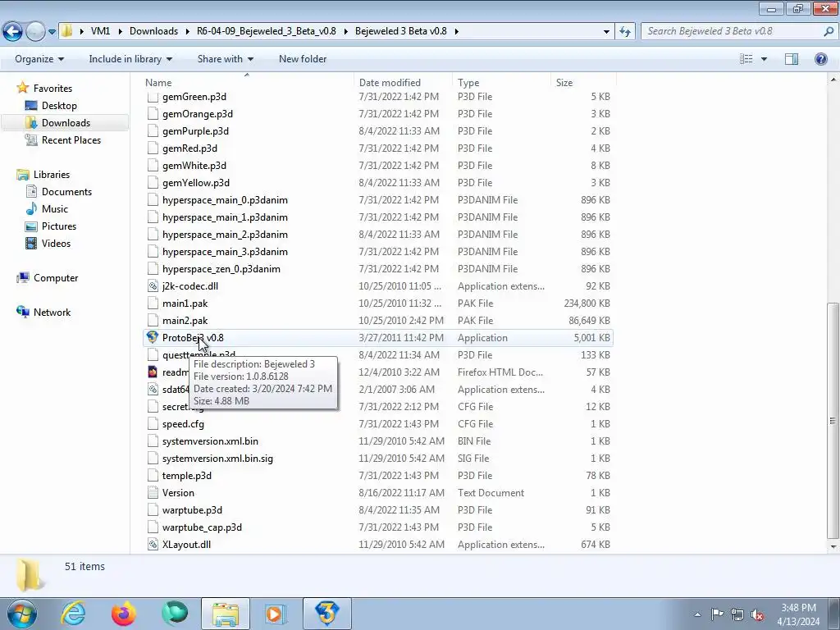This screenshot has height=630, width=840.
Task: Toggle the preview pane button
Action: [x=792, y=59]
